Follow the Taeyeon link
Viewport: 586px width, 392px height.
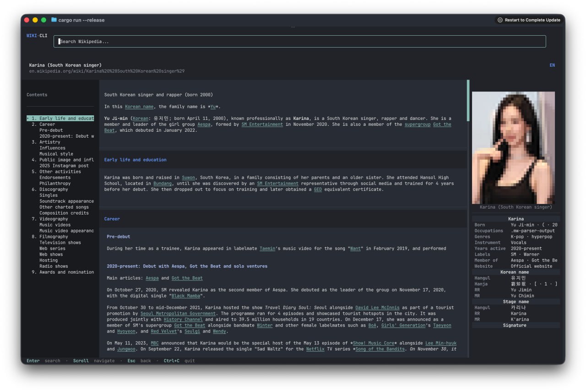442,325
